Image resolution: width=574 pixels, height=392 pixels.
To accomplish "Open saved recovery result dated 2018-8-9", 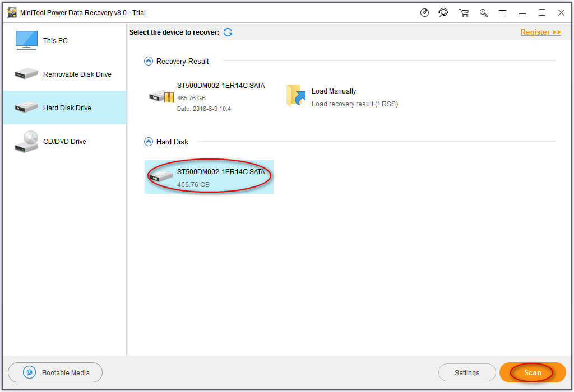I will click(207, 96).
